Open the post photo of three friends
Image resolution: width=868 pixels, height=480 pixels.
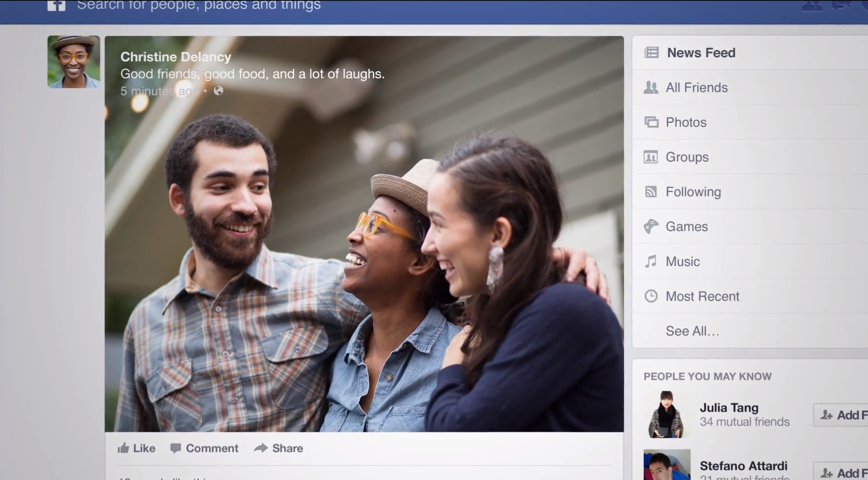click(364, 234)
